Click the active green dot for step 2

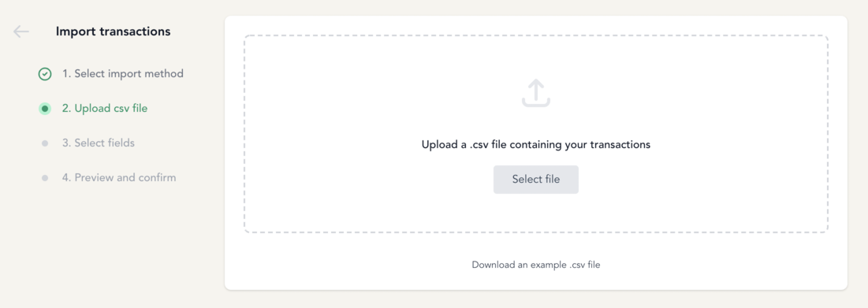click(x=45, y=109)
